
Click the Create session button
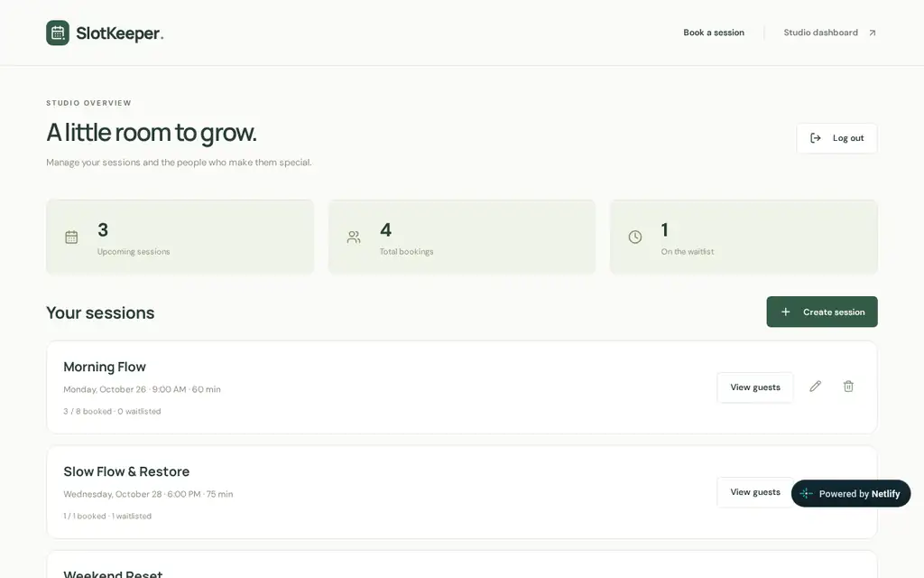[x=822, y=312]
